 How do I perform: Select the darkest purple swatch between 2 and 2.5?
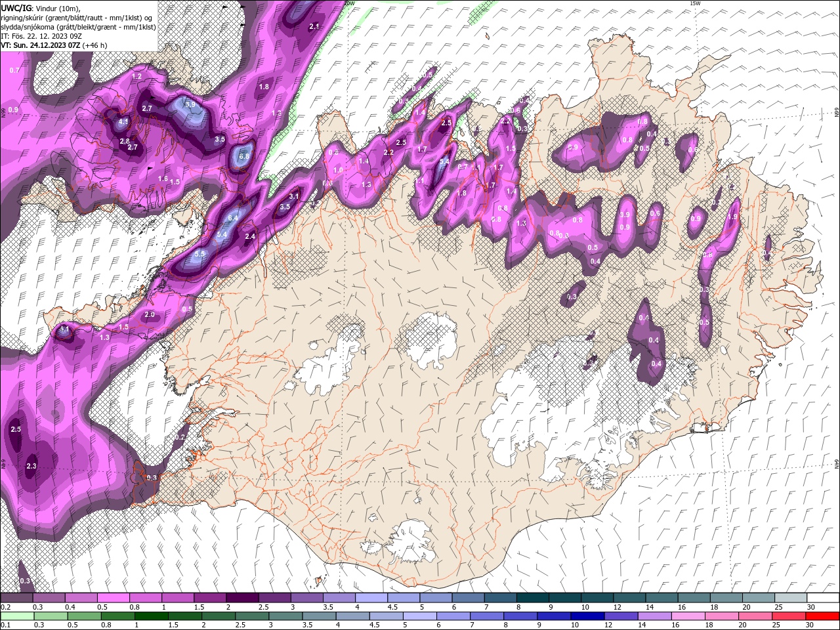[x=242, y=598]
